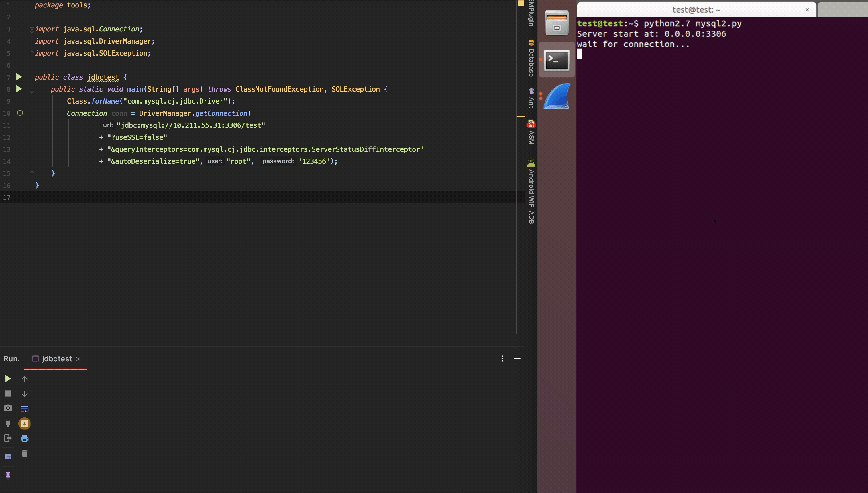Toggle scroll to end in Run console
This screenshot has width=868, height=493.
24,424
